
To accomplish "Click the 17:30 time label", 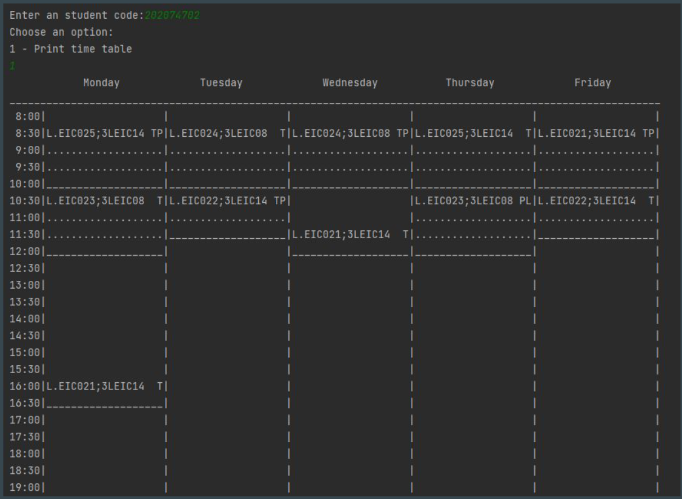I will (25, 437).
